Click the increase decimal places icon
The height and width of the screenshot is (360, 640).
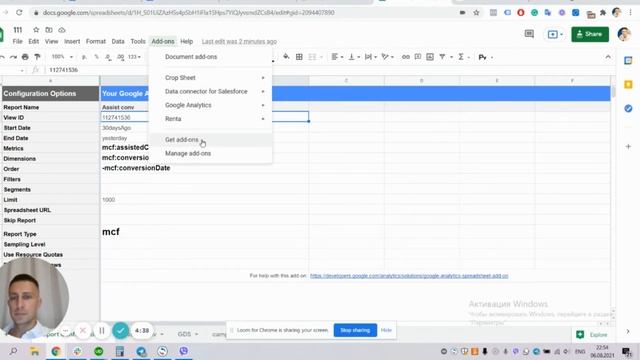(x=120, y=57)
